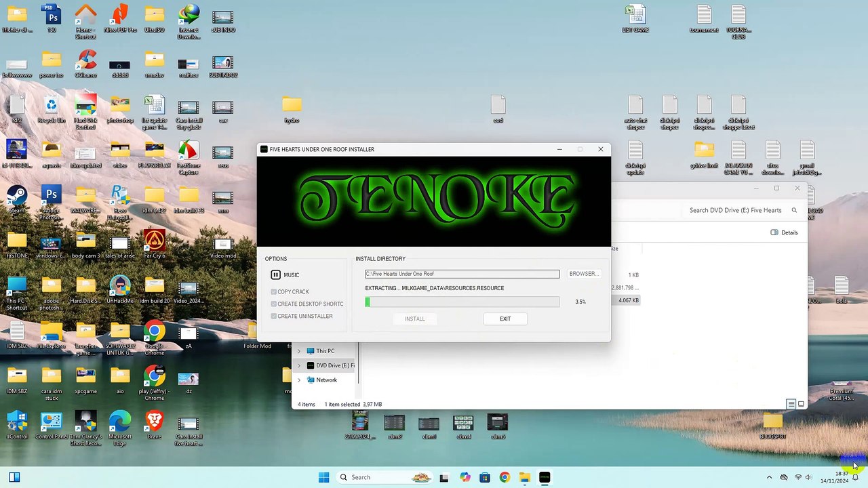
Task: Select the Brave browser desktop icon
Action: pos(155,426)
